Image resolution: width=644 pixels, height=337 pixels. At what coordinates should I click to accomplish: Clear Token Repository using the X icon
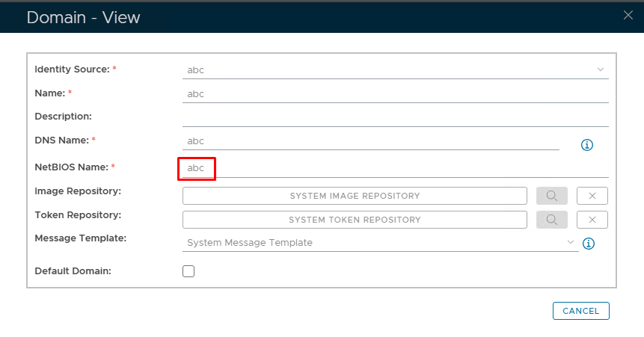592,220
